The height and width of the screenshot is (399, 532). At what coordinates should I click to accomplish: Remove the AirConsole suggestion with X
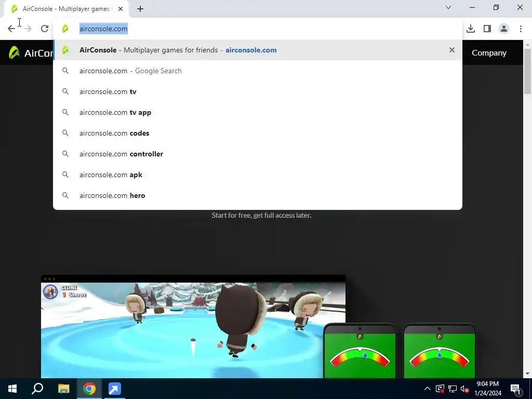coord(451,50)
